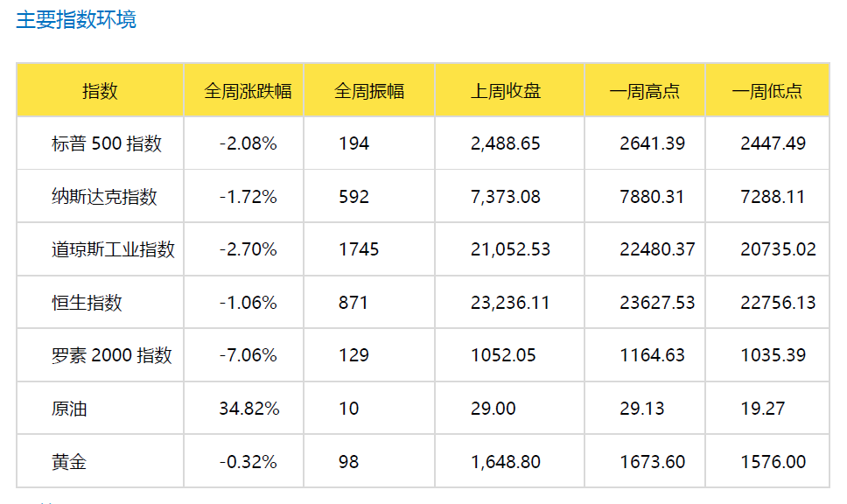Select the 21,052.53 Dow closing value
Viewport: 847px width, 504px height.
[510, 249]
